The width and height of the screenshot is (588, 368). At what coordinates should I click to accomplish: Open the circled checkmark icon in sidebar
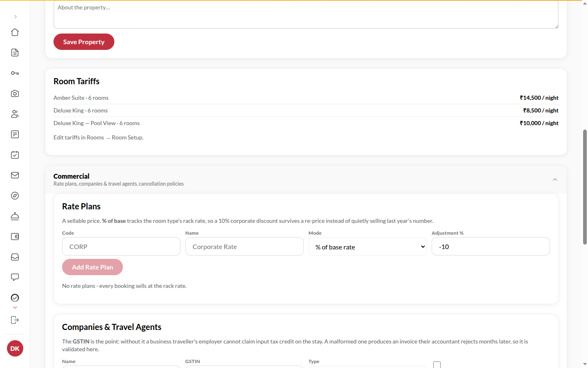[15, 298]
